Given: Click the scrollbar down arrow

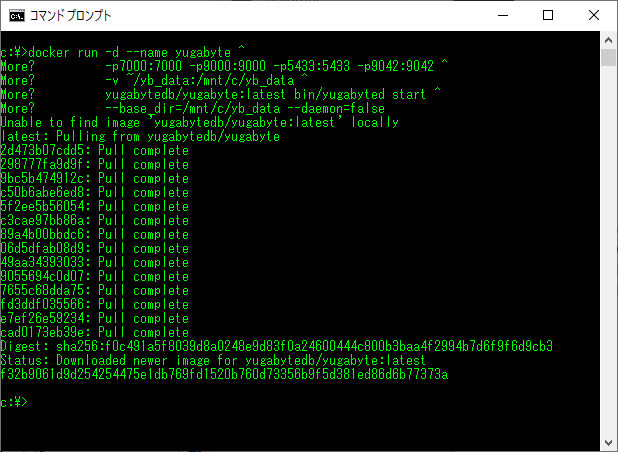Looking at the screenshot, I should coord(608,443).
